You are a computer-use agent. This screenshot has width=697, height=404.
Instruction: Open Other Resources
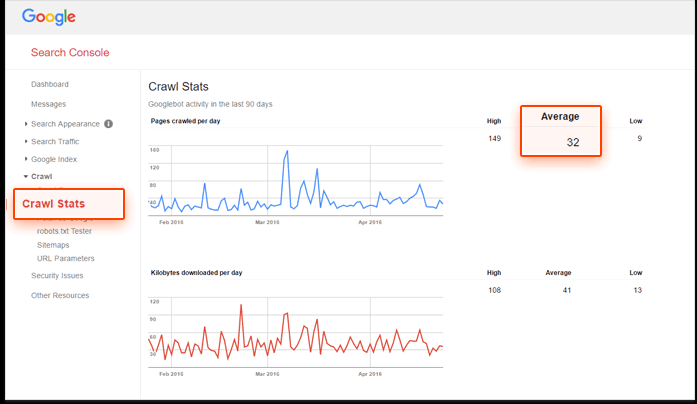coord(59,295)
